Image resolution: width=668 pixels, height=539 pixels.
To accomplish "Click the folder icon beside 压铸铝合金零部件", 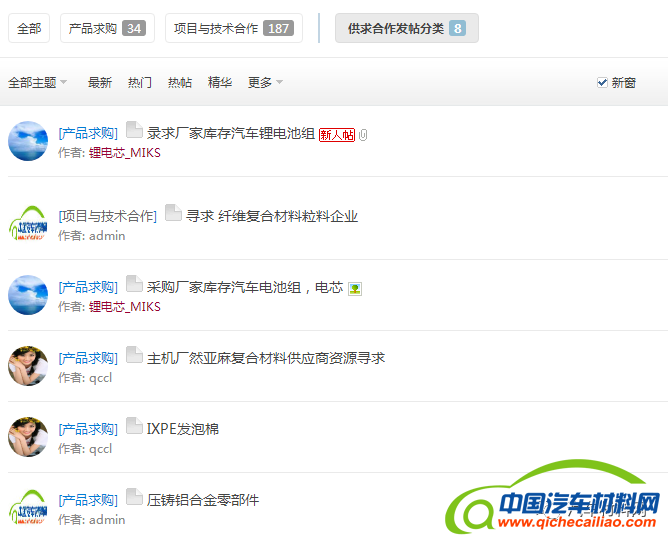I will tap(134, 497).
